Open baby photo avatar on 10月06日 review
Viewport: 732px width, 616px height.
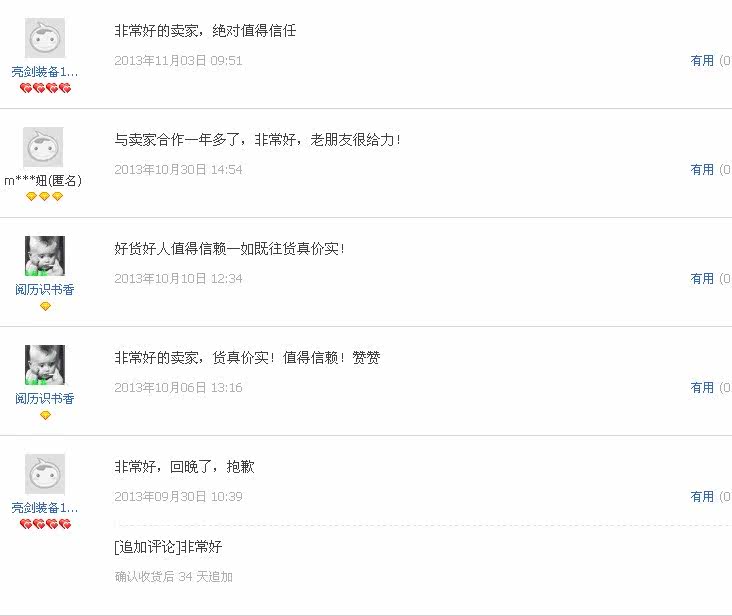pyautogui.click(x=44, y=365)
